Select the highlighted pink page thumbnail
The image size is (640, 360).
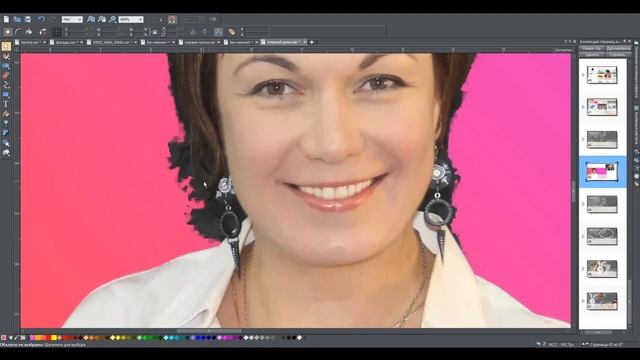point(602,172)
